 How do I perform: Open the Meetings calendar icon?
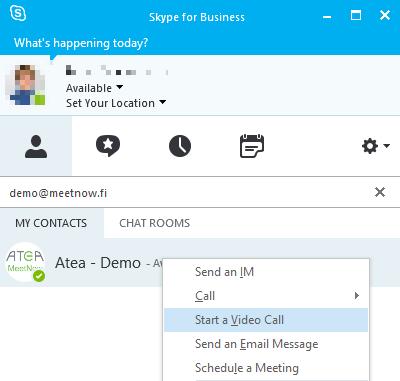[x=252, y=146]
